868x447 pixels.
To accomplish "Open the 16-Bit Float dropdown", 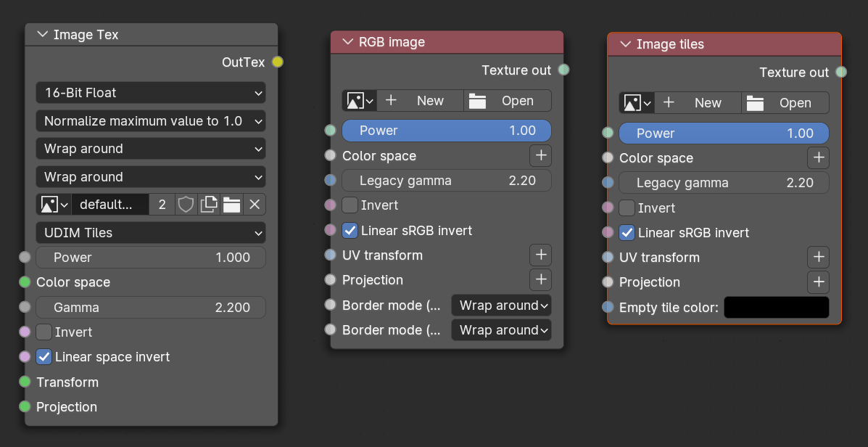I will 151,93.
